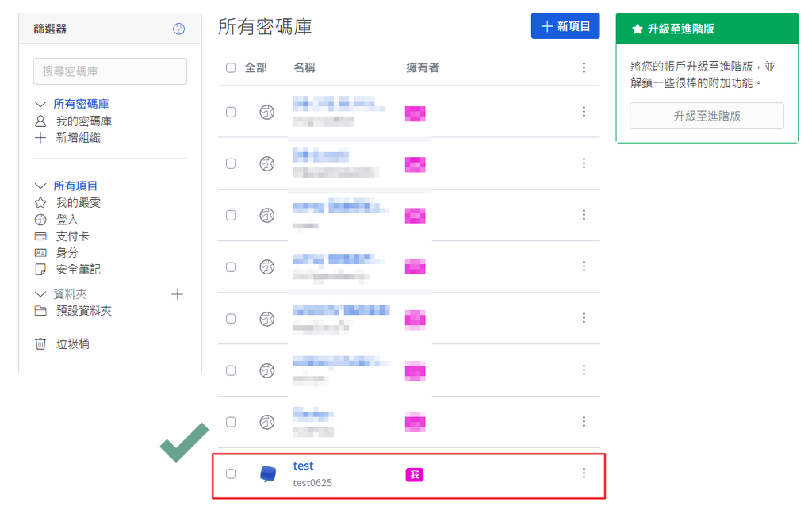The width and height of the screenshot is (812, 506).
Task: Tick the checkbox for the test item
Action: [x=231, y=474]
